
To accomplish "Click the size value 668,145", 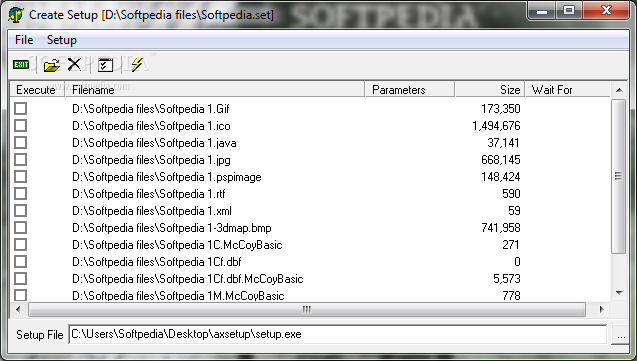I will [x=500, y=160].
